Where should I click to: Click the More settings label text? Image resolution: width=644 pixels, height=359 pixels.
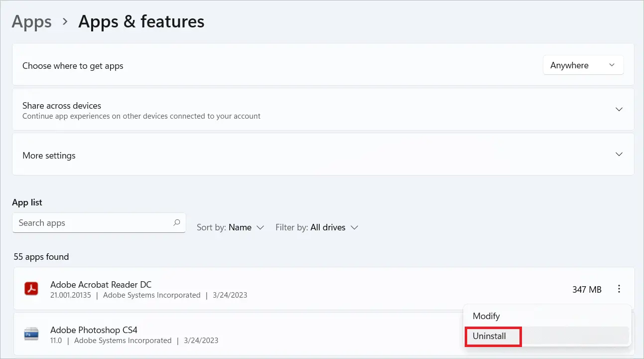point(49,156)
